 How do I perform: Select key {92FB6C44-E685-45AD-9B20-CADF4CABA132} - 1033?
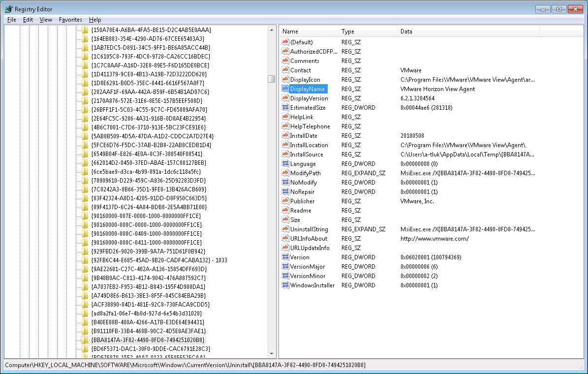(x=159, y=260)
